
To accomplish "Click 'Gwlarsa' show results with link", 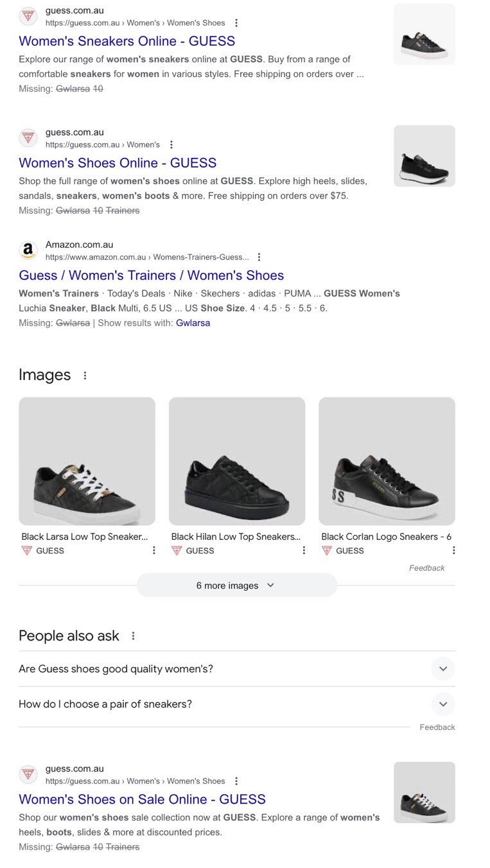I will click(x=193, y=323).
